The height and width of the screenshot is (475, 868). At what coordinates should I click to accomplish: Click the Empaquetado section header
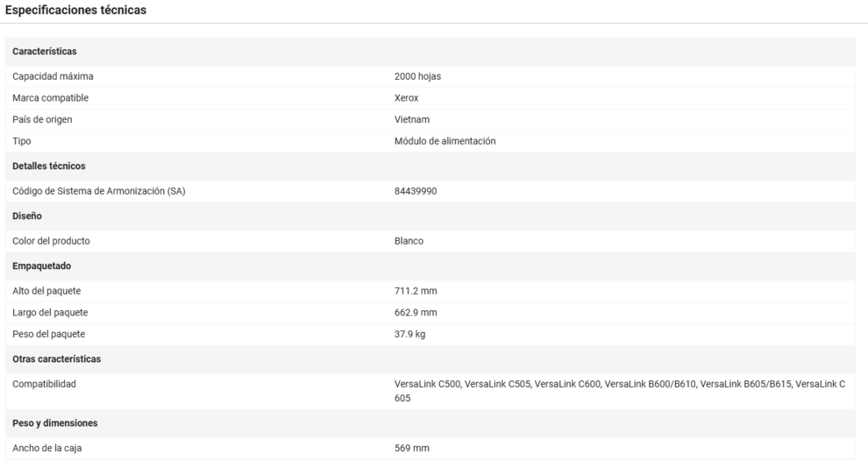[x=42, y=266]
